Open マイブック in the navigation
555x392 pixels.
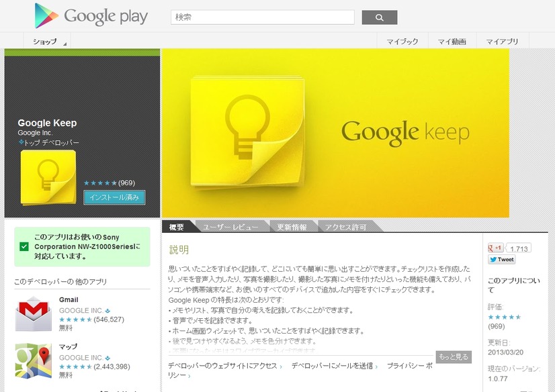click(x=402, y=42)
